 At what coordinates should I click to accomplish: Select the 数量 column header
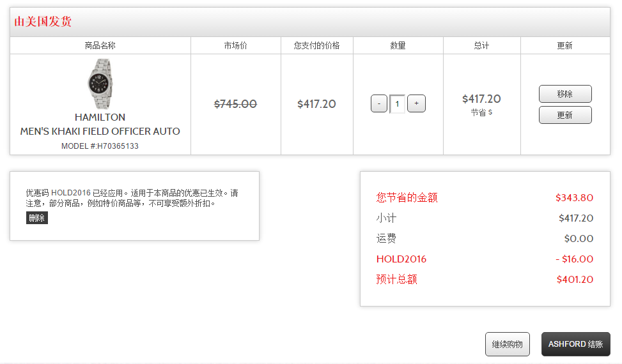coord(398,45)
